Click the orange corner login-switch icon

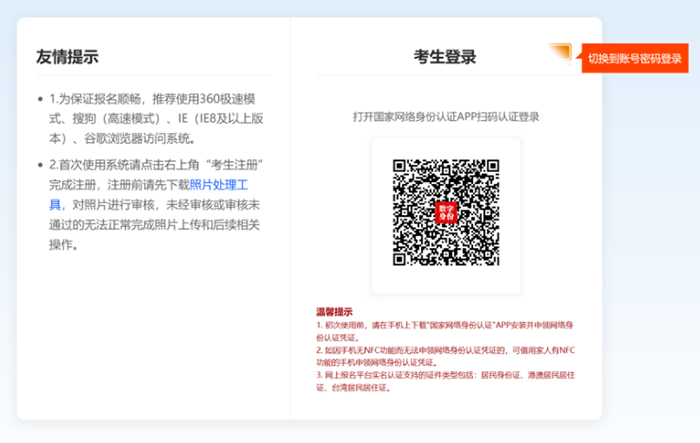tap(560, 52)
